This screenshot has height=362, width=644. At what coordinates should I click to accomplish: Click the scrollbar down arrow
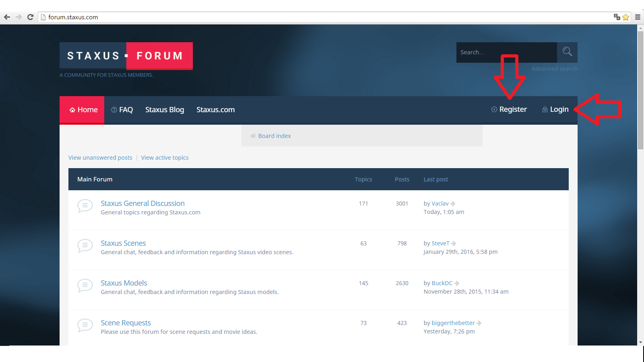[x=640, y=342]
